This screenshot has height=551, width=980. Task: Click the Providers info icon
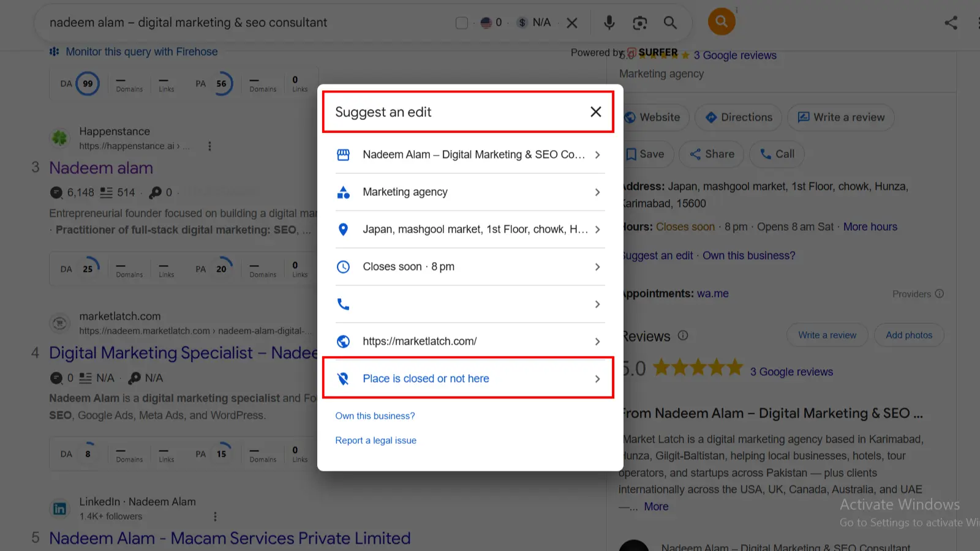click(940, 294)
